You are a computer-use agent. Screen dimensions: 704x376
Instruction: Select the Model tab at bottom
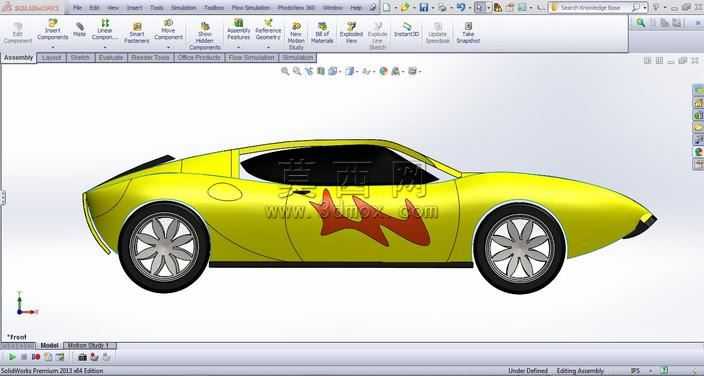pyautogui.click(x=49, y=345)
